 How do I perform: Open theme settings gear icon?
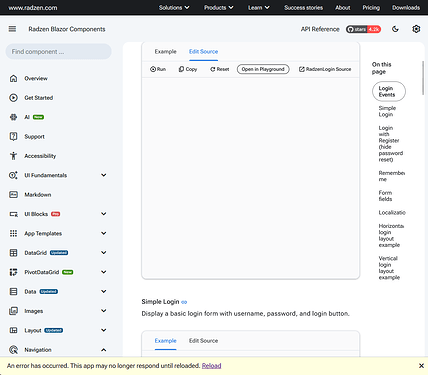416,29
